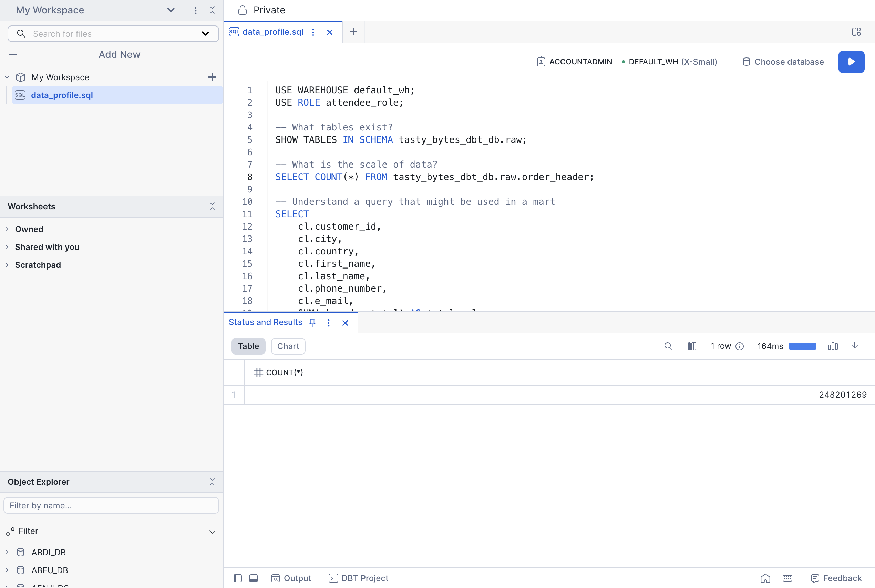Open the keyboard shortcuts icon
Screen dimensions: 875x588
787,578
